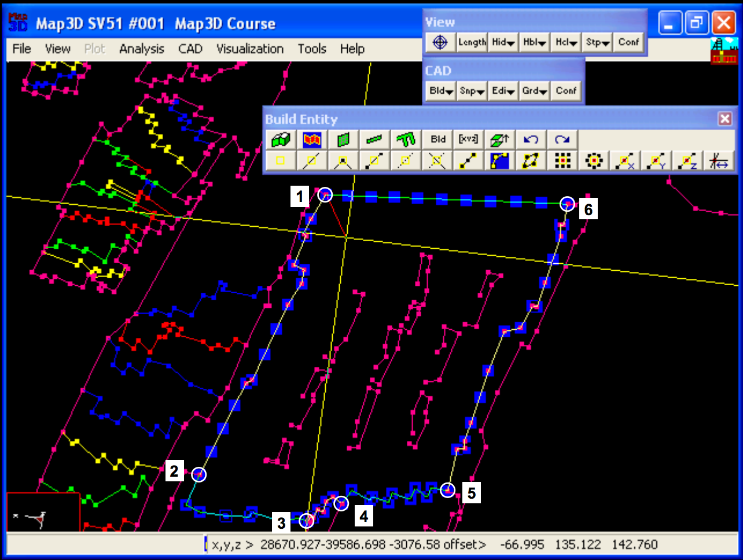Click the undo arrow in Build Entity
This screenshot has height=560, width=743.
click(x=531, y=139)
